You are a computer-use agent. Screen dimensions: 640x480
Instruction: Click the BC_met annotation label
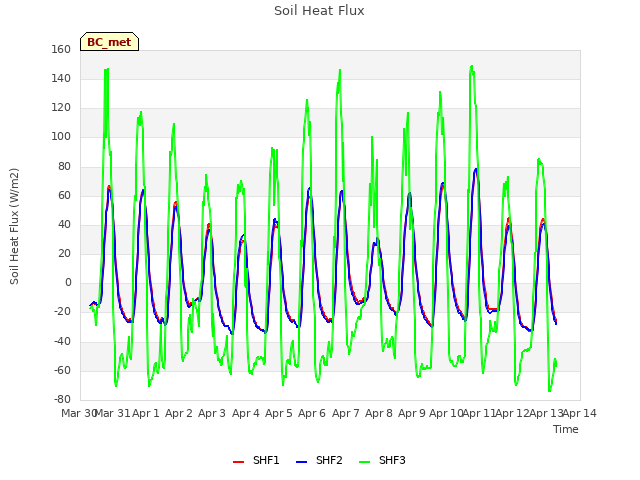[109, 42]
